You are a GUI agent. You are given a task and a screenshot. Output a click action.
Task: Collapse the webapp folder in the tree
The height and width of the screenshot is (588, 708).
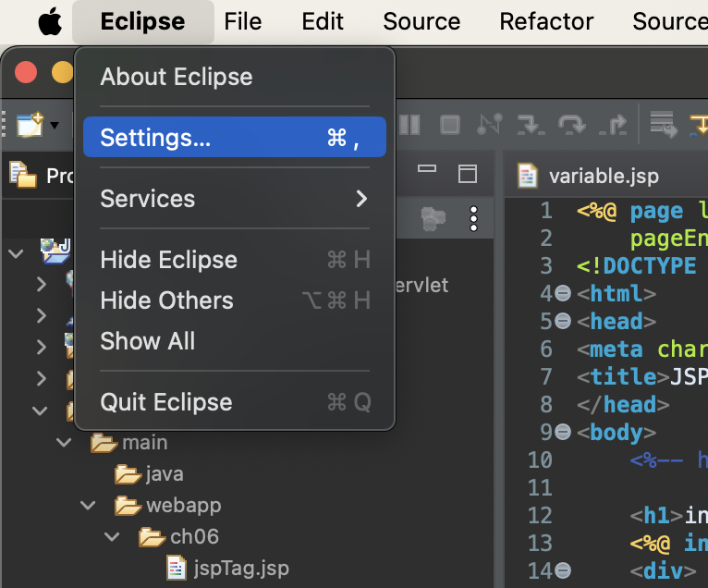click(x=88, y=506)
